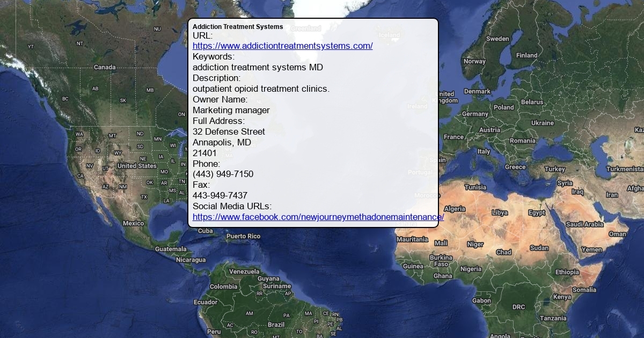Click the phone number (443) 949-7150
Viewport: 644px width, 338px height.
223,174
